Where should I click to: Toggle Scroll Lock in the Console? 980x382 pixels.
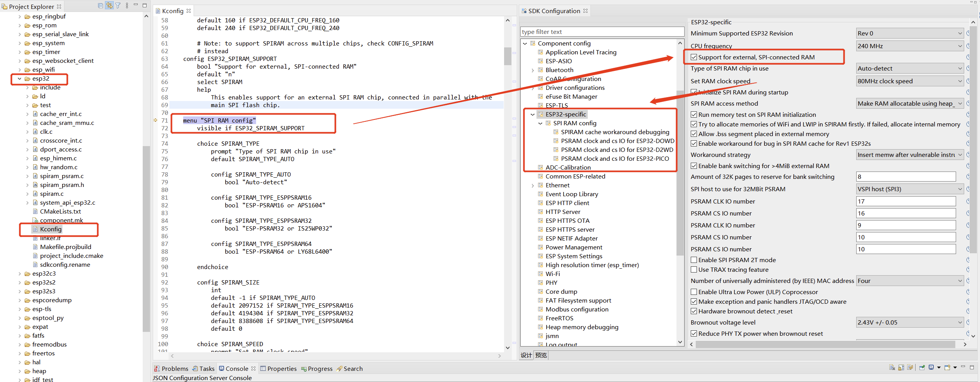pos(901,368)
